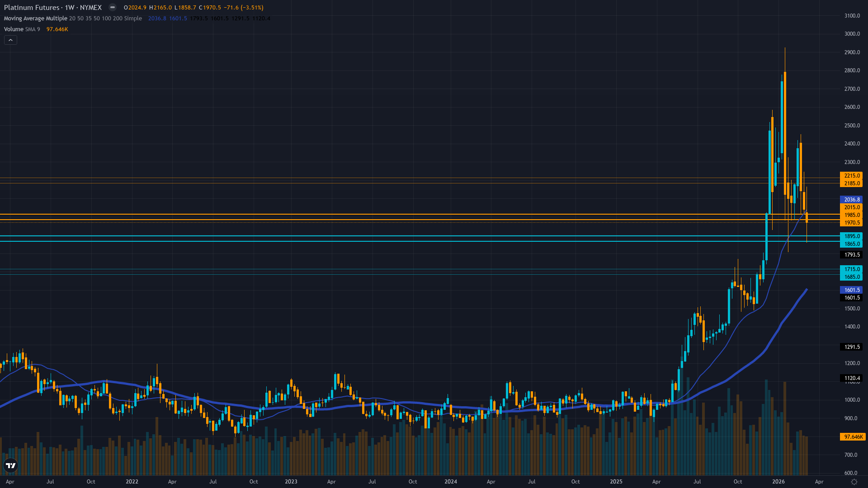This screenshot has height=488, width=868.
Task: Select the cyan 1865.0 price label
Action: (851, 244)
